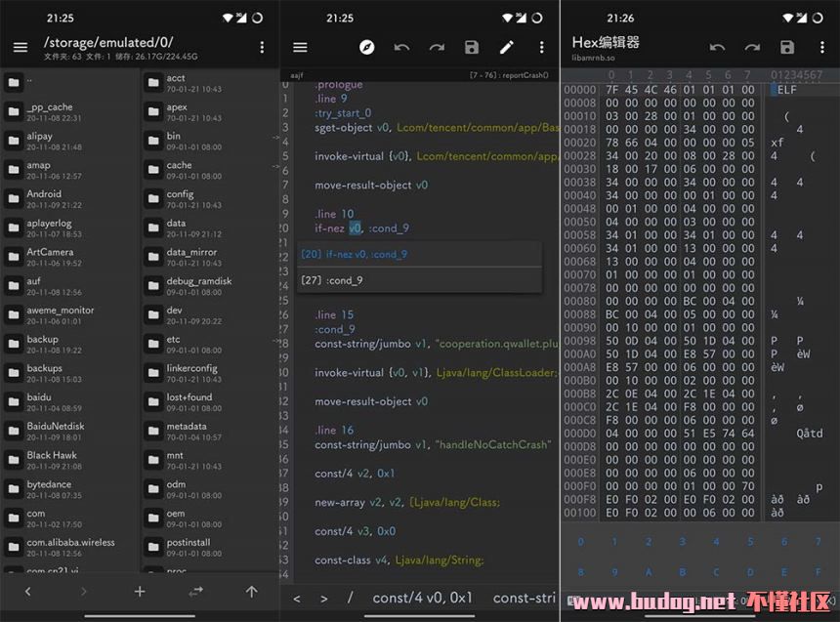Tap the swap panels icon in bottom bar

pos(195,591)
